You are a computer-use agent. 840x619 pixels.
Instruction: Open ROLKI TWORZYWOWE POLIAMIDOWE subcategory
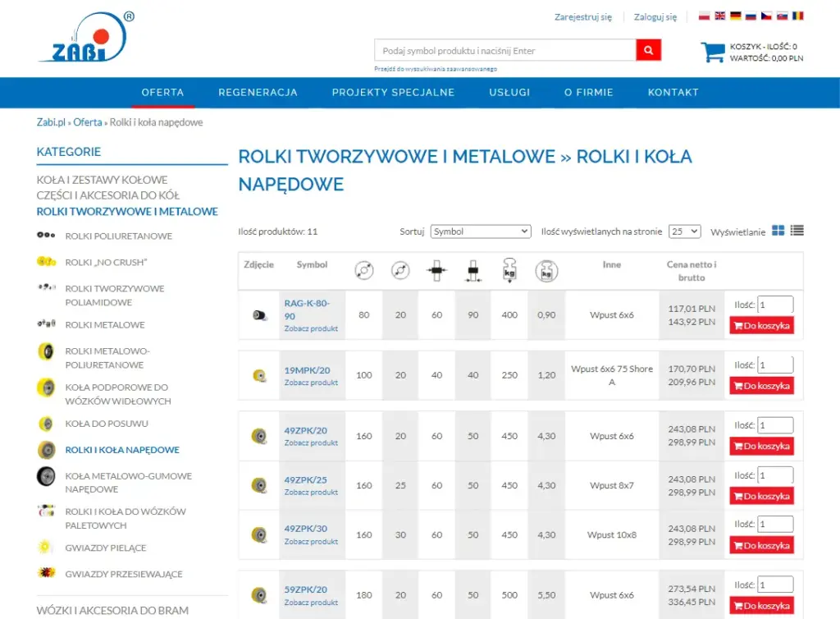pos(115,296)
